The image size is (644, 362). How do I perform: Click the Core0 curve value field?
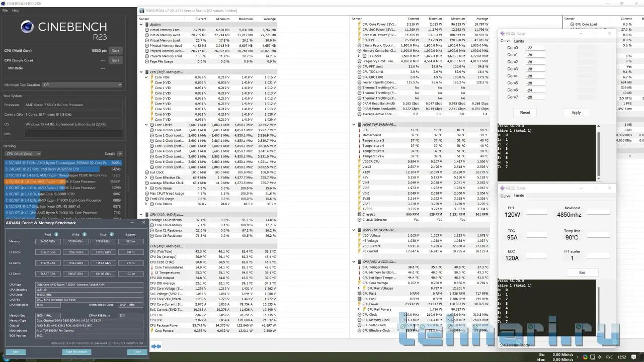[535, 48]
